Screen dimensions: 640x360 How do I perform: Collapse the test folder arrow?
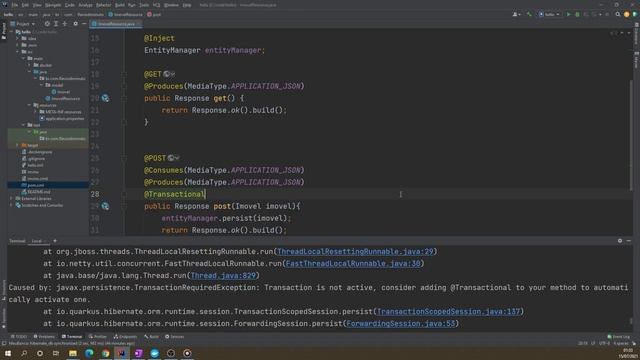tap(23, 125)
